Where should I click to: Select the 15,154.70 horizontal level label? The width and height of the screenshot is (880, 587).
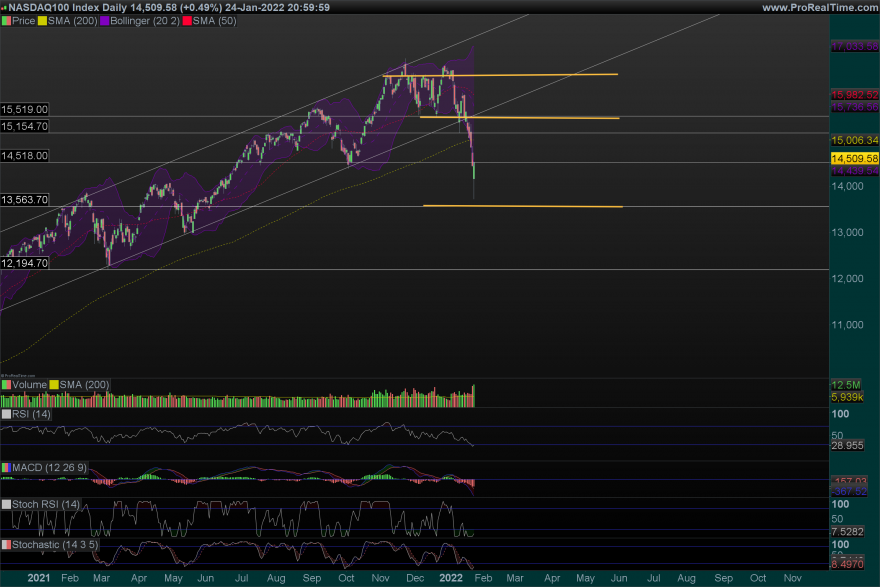(24, 126)
